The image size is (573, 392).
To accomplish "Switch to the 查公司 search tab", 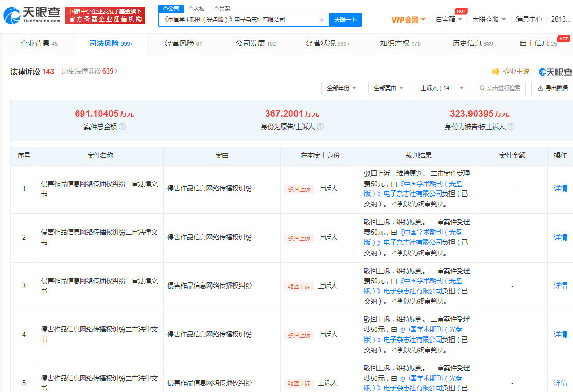I will click(x=171, y=9).
